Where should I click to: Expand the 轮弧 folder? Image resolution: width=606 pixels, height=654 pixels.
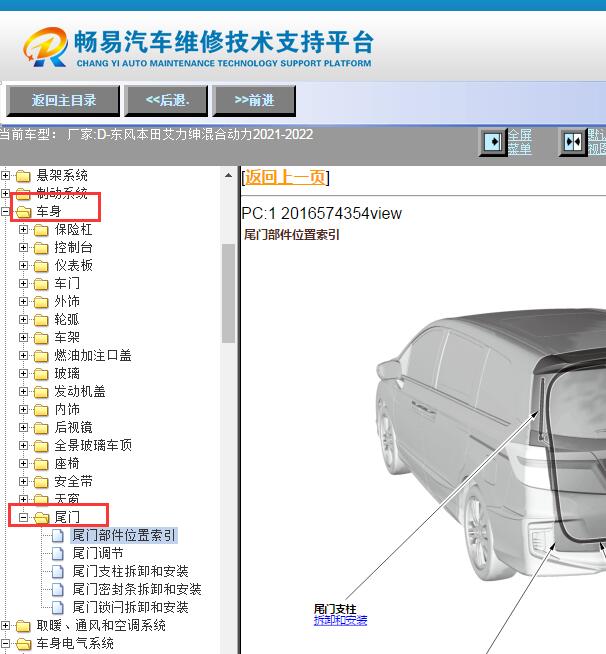click(23, 319)
